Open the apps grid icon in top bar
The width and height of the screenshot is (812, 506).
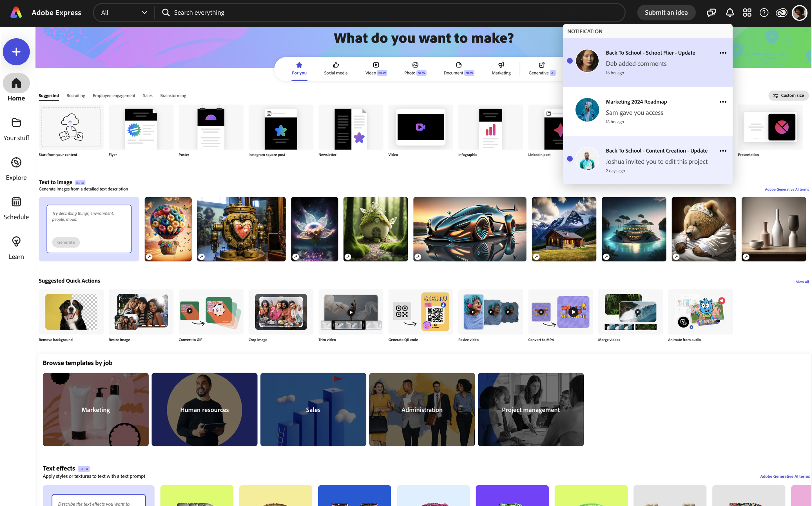pyautogui.click(x=747, y=12)
